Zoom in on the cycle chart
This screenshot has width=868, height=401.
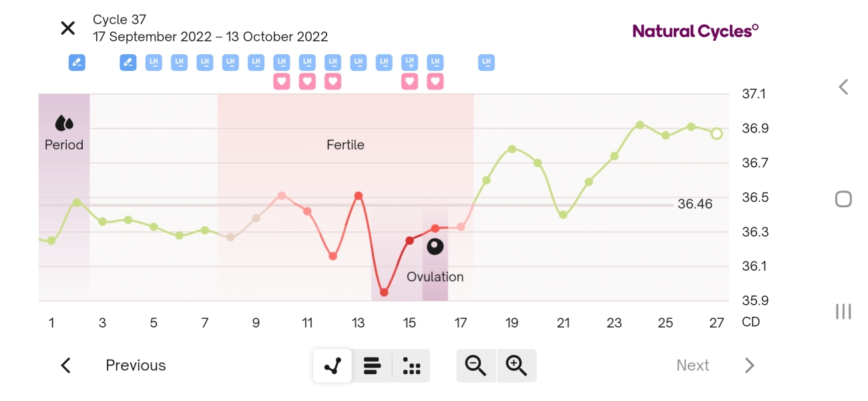tap(517, 366)
